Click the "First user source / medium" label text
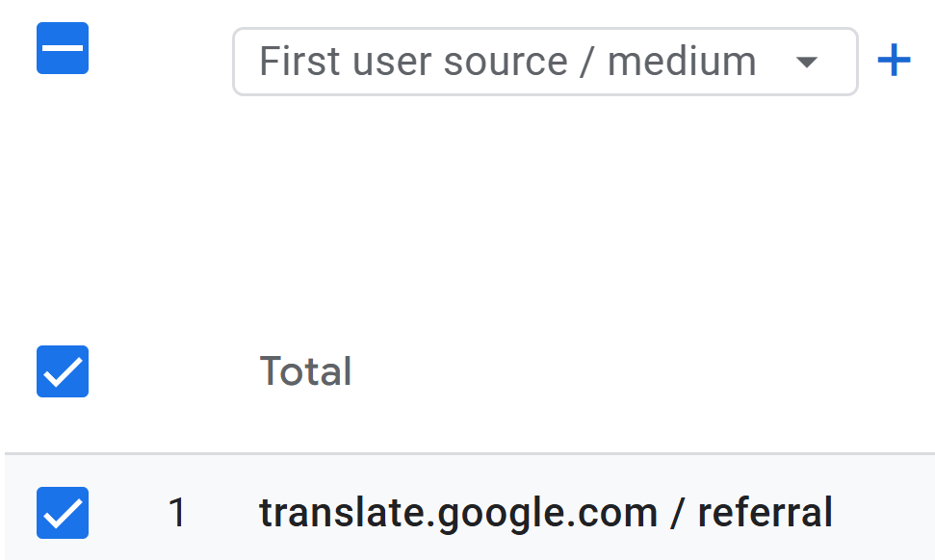 [x=507, y=62]
